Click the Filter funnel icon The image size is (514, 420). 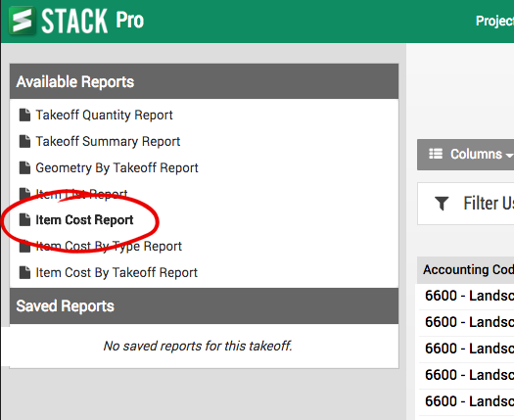tap(442, 204)
